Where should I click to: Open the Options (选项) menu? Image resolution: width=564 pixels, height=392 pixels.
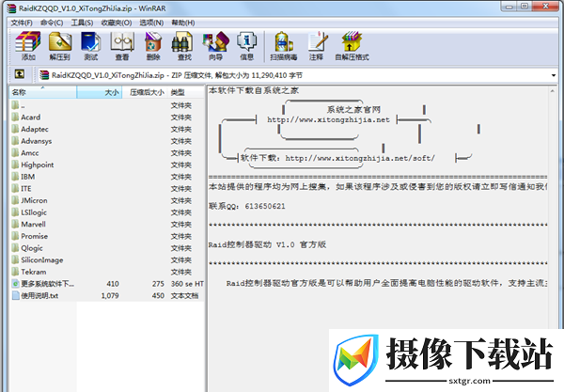[x=151, y=23]
